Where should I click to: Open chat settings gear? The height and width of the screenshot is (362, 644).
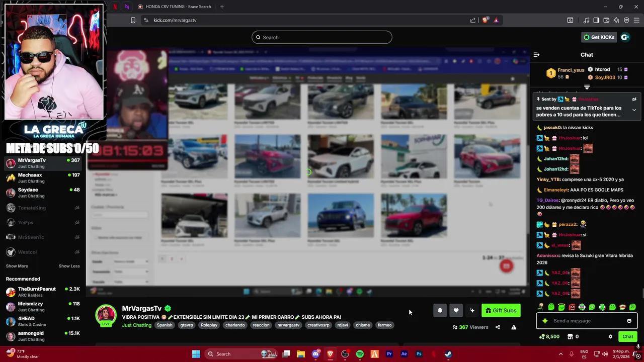point(610,337)
